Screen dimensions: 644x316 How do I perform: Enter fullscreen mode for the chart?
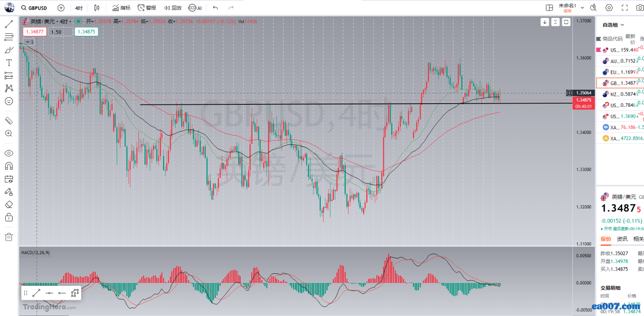click(625, 8)
